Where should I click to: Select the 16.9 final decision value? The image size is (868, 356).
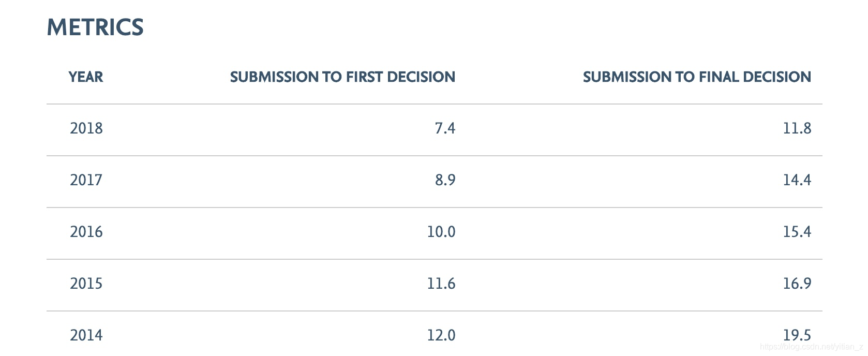(x=797, y=284)
